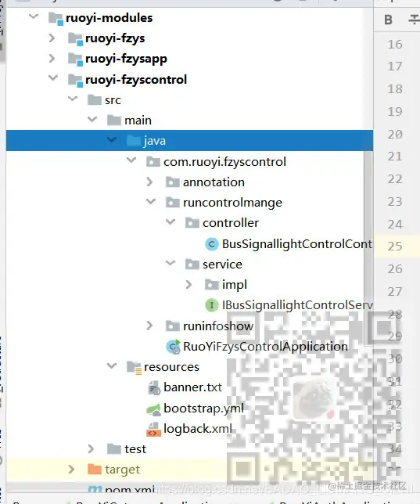
Task: Collapse the selected java folder
Action: (x=112, y=140)
